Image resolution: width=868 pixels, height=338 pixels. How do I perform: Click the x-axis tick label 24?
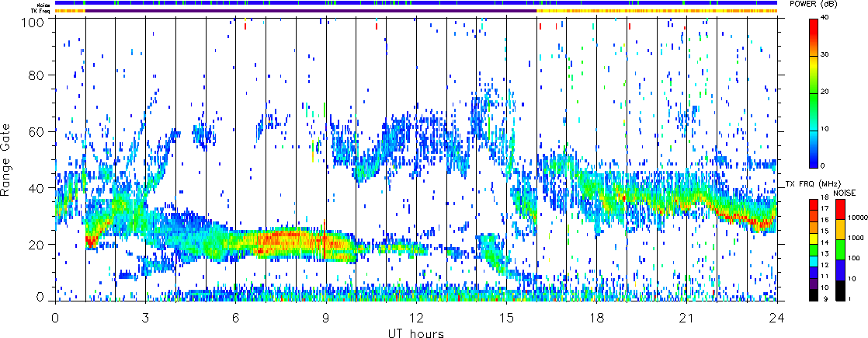coord(777,318)
